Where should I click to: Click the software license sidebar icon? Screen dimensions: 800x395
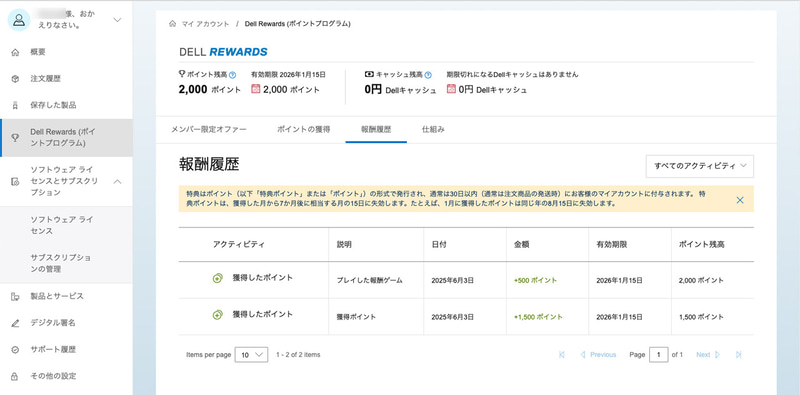15,181
